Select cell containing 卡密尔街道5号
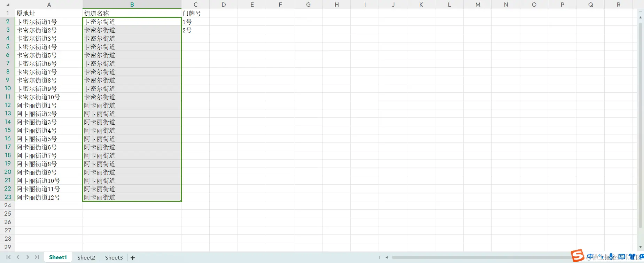The image size is (644, 263). [x=49, y=55]
